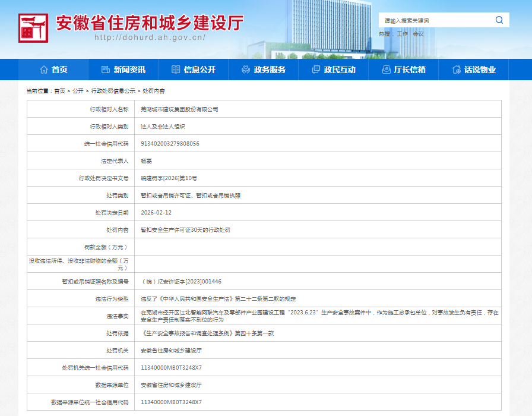The height and width of the screenshot is (416, 532).
Task: Select the hot search word 工作
Action: click(x=403, y=34)
